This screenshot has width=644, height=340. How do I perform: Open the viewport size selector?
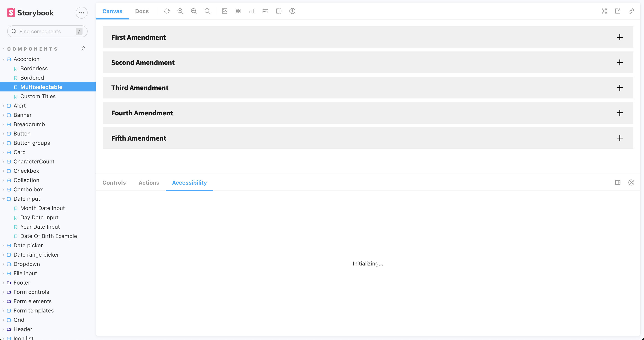pos(252,11)
